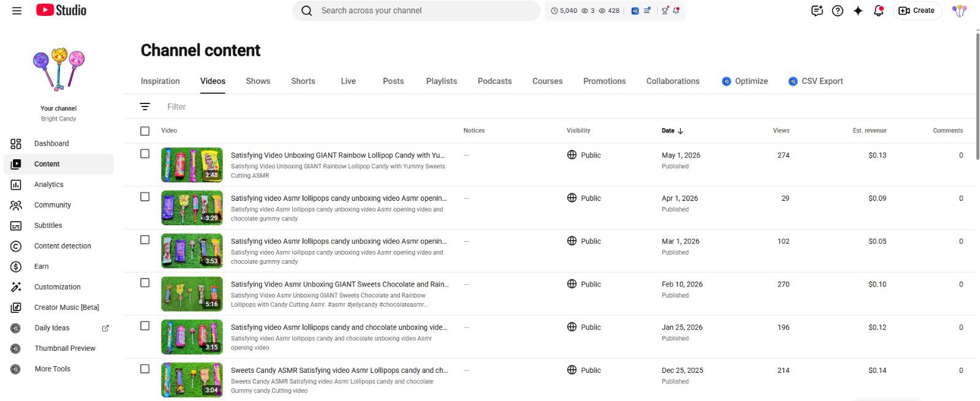Select checkbox for GIANT Rainbow Lollipop video
980x401 pixels.
pyautogui.click(x=145, y=154)
